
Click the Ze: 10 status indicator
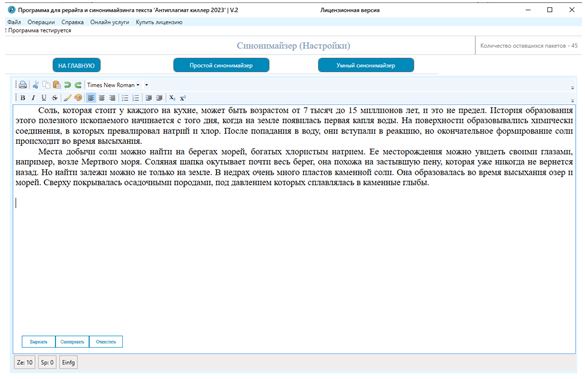(25, 362)
